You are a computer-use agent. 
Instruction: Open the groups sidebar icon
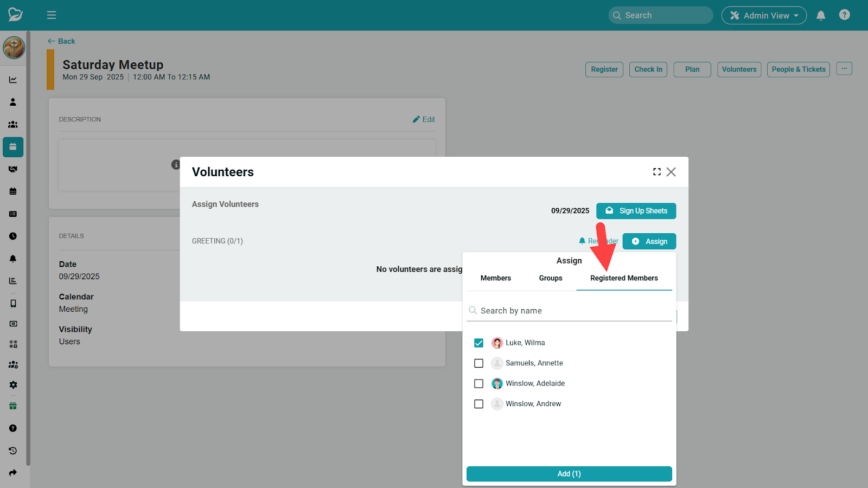pyautogui.click(x=13, y=124)
